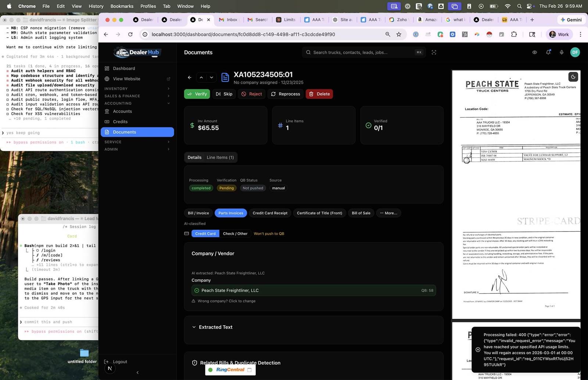Click the green Verify button

click(197, 94)
